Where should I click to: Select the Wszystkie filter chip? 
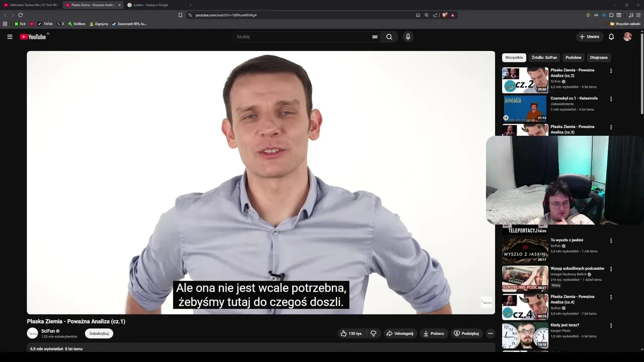point(514,57)
